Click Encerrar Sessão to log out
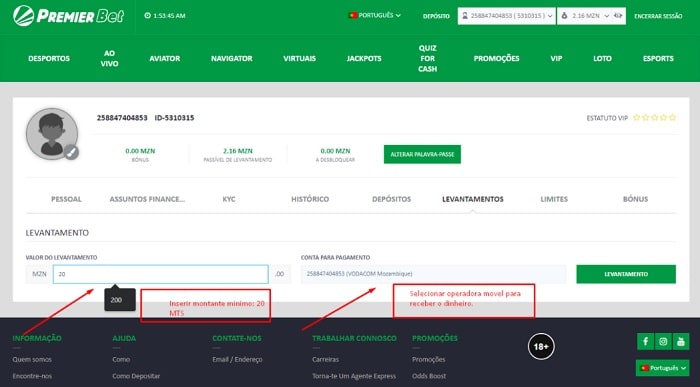 [x=658, y=16]
